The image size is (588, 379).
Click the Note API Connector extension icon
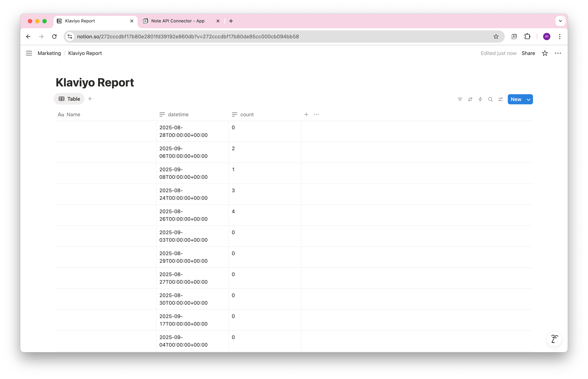514,36
